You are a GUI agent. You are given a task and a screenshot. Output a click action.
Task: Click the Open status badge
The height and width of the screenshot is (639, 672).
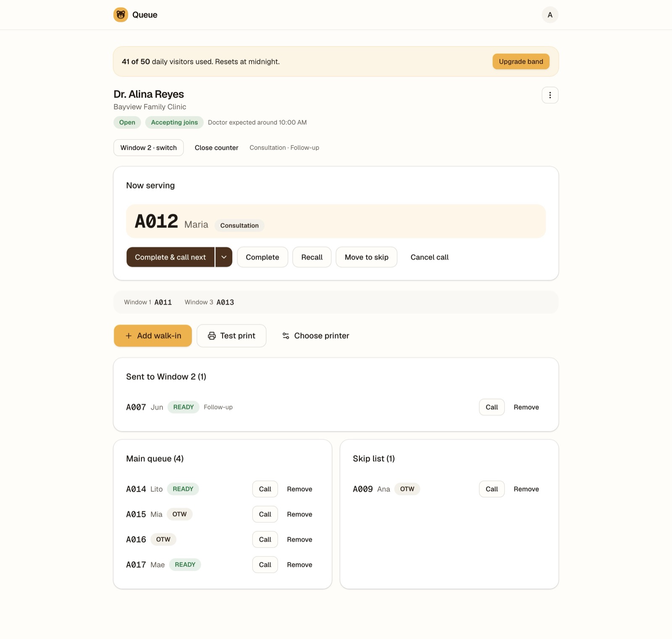pyautogui.click(x=127, y=122)
